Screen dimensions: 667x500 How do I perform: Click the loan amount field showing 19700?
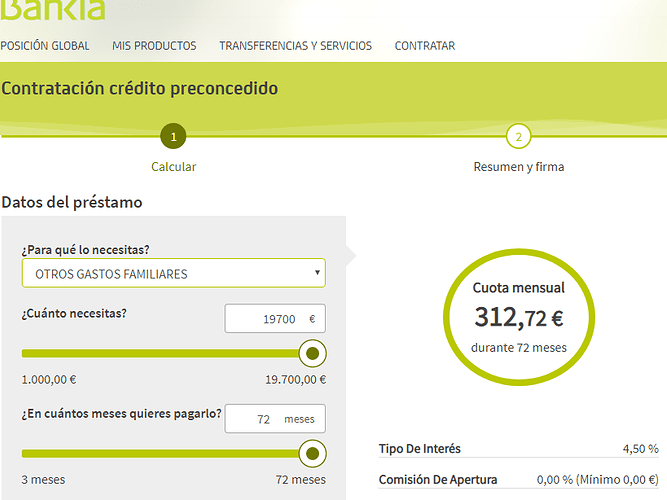[x=275, y=318]
